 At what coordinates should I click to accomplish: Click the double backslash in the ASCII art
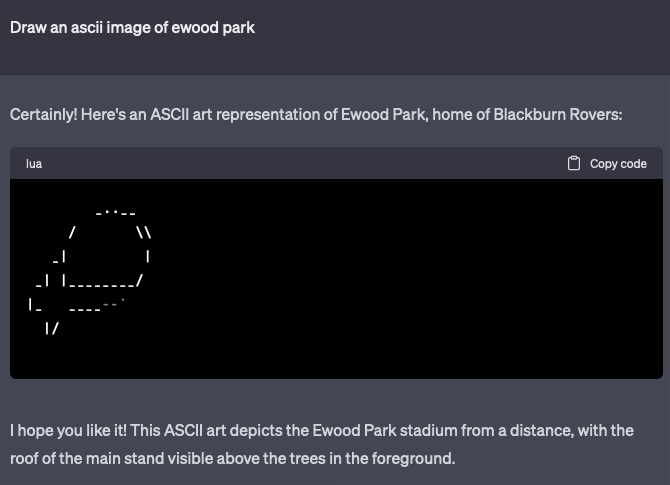click(144, 232)
